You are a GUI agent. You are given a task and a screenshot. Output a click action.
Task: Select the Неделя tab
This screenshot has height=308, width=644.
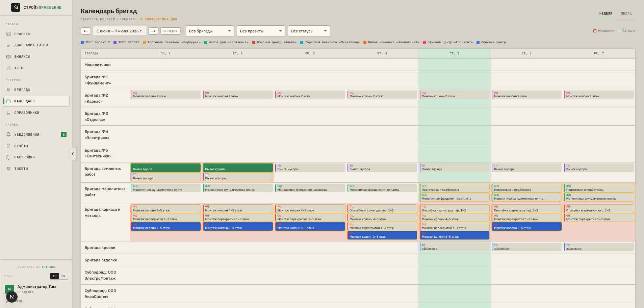click(x=606, y=14)
